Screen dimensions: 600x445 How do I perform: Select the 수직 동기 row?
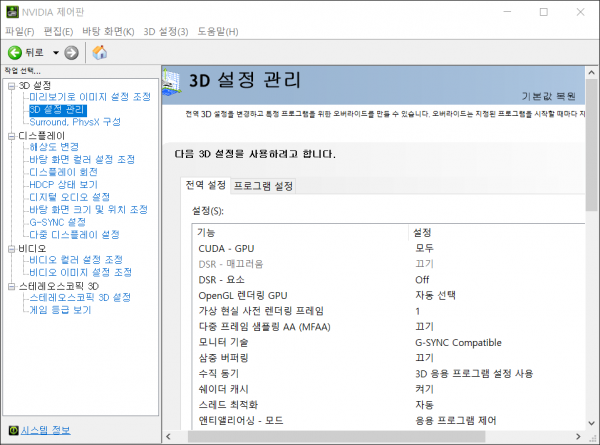pos(388,374)
